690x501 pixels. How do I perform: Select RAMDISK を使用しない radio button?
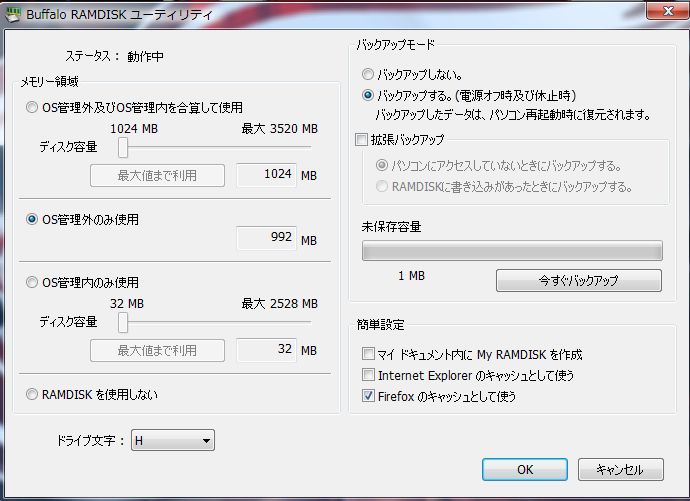coord(32,394)
